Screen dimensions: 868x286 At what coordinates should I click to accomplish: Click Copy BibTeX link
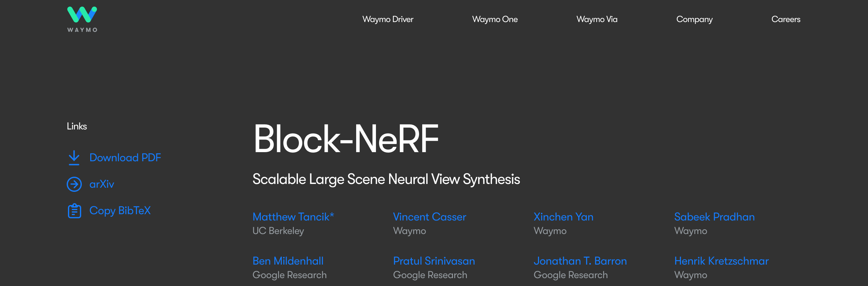120,210
